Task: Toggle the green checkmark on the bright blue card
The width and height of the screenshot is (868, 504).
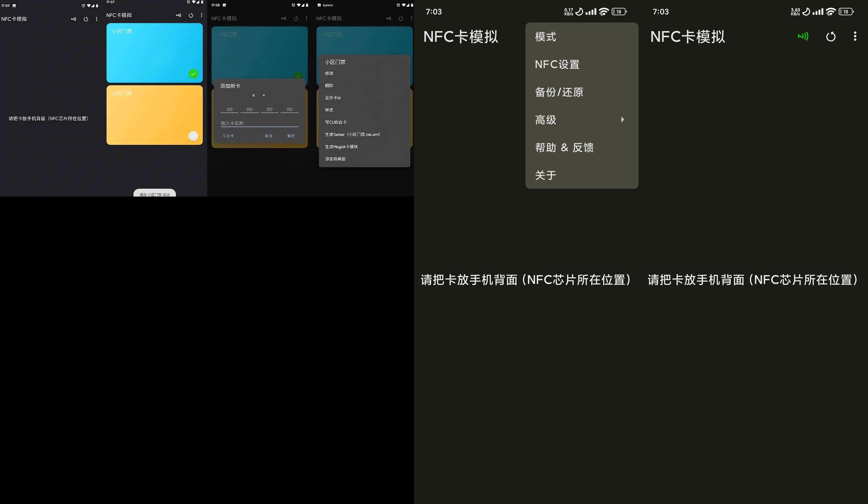Action: coord(193,74)
